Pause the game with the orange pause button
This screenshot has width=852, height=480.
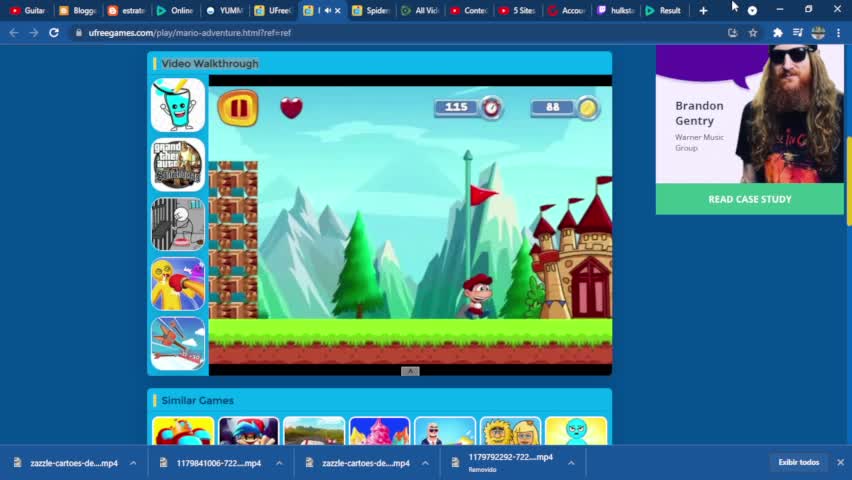point(238,108)
